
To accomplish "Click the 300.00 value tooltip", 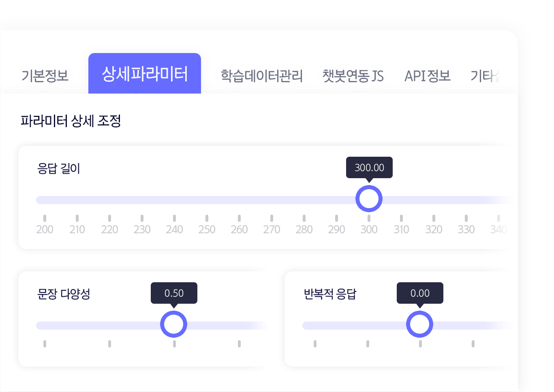I will pos(369,167).
